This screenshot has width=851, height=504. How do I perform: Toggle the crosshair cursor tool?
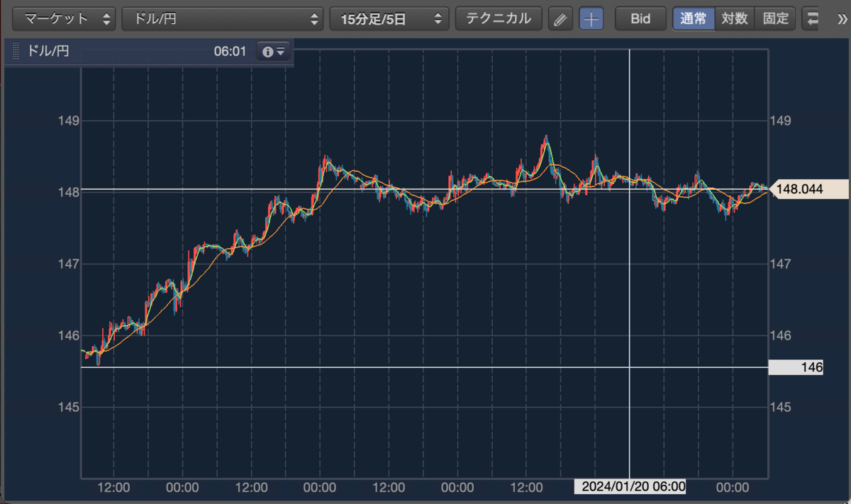click(591, 19)
